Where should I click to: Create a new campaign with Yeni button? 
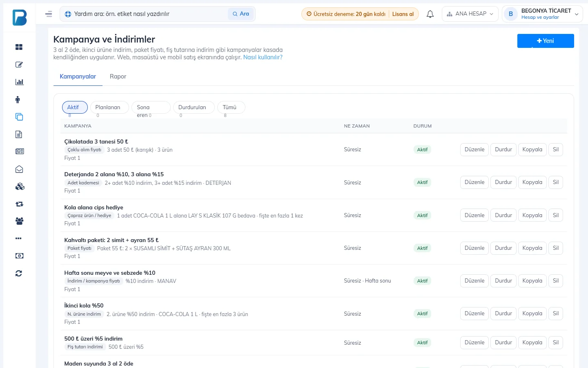coord(546,41)
